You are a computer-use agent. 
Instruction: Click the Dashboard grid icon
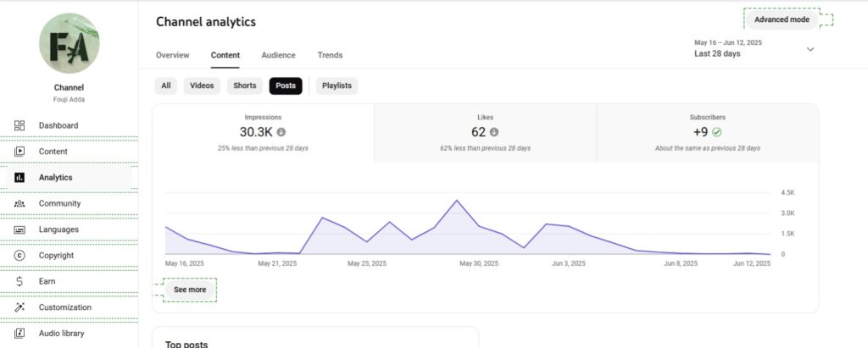[19, 125]
